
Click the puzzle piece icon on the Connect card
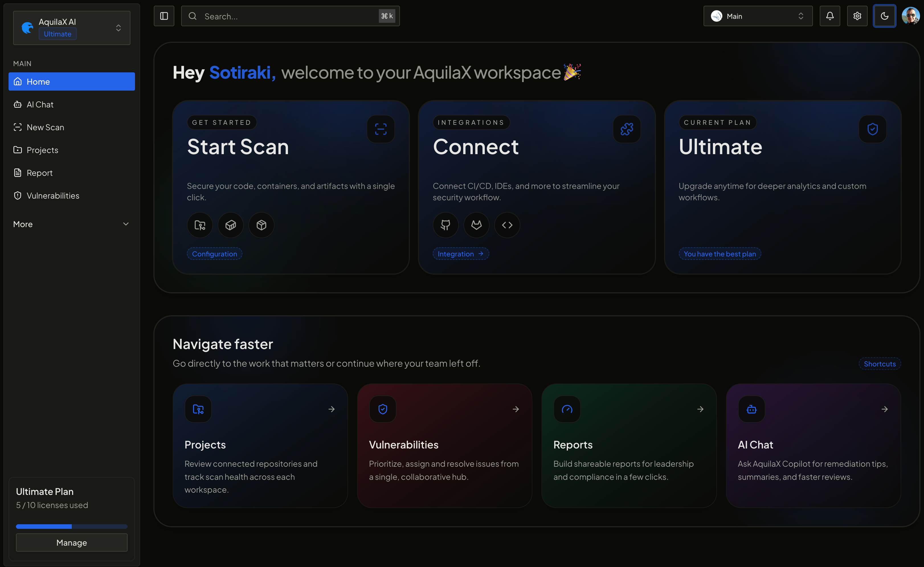point(627,129)
